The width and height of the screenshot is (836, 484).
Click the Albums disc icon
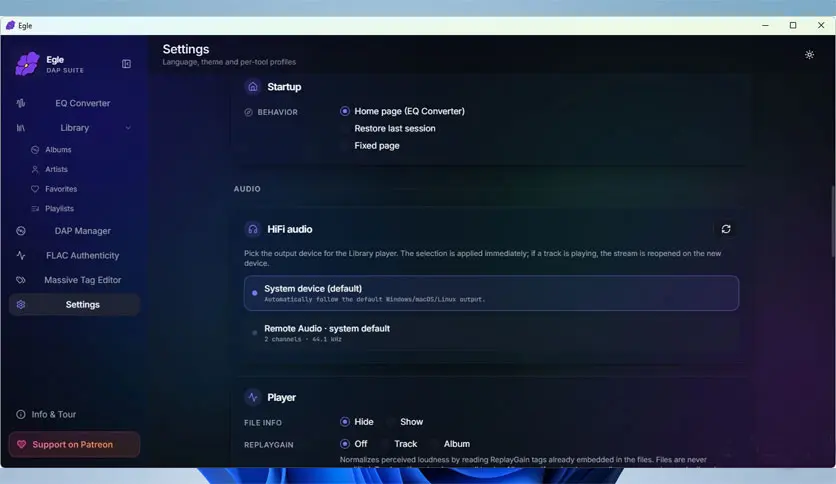pyautogui.click(x=35, y=150)
